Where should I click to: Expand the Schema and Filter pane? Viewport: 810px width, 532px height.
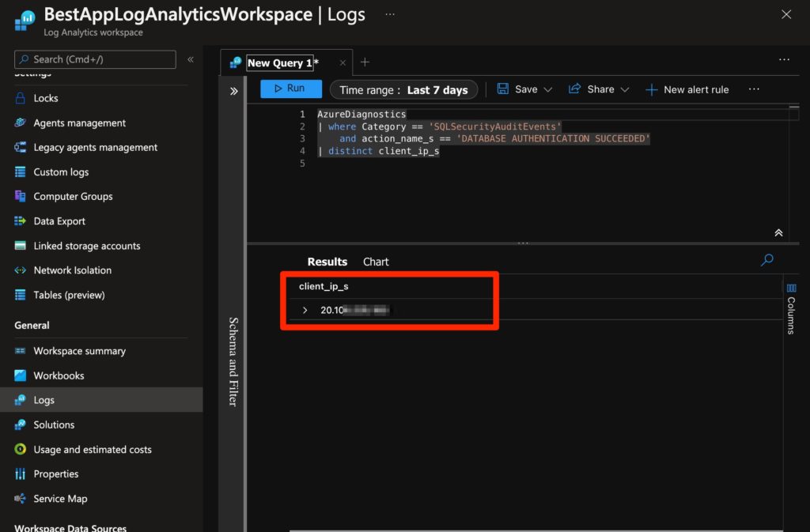(x=233, y=92)
